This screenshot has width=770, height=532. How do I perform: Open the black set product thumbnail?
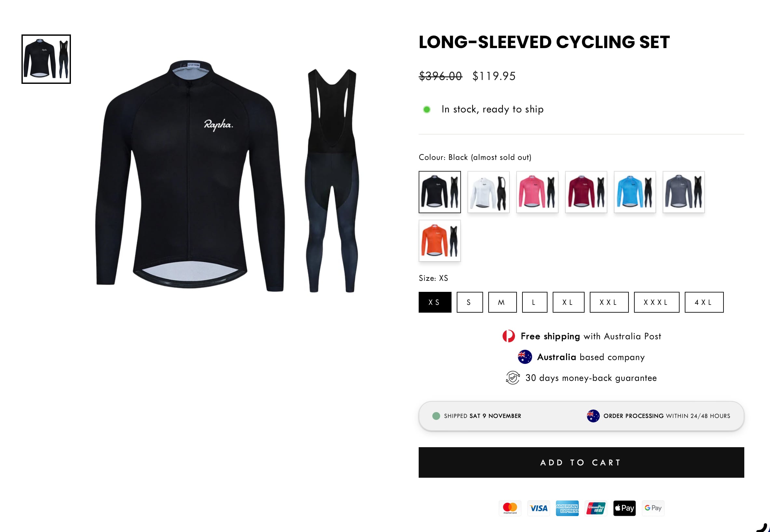pyautogui.click(x=47, y=59)
